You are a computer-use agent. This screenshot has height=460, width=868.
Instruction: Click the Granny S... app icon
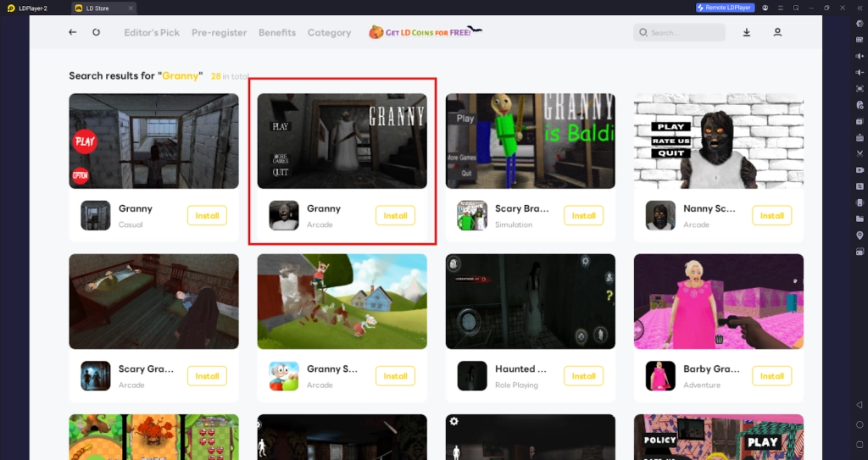click(284, 376)
